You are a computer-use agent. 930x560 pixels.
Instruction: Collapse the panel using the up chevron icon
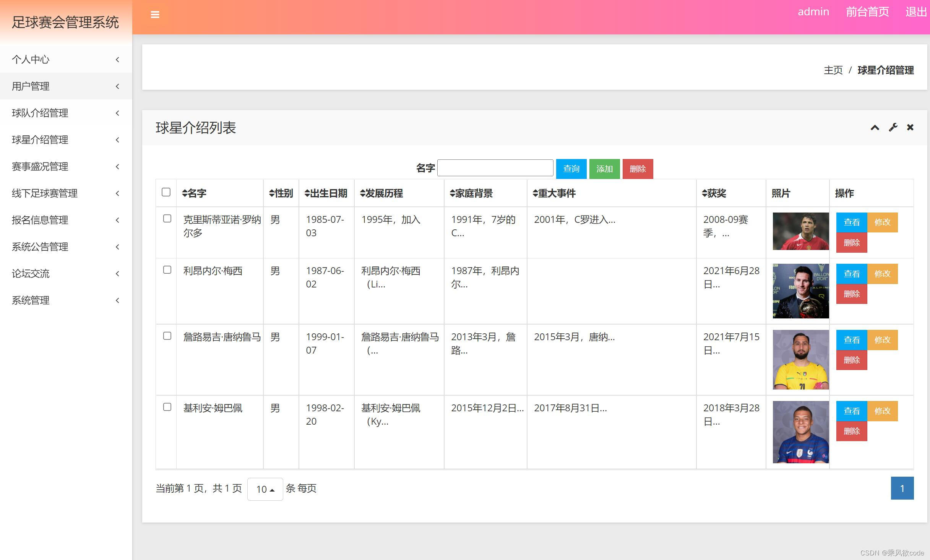874,127
